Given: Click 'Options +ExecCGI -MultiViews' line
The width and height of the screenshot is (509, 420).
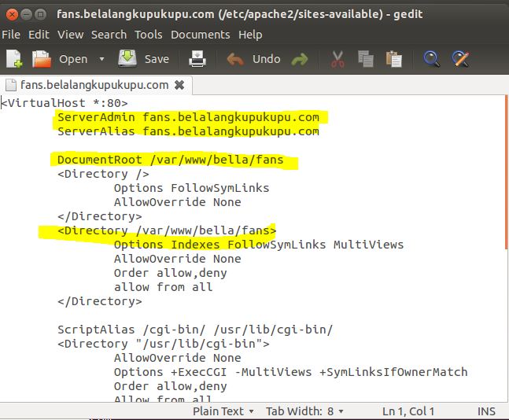Looking at the screenshot, I should (290, 372).
